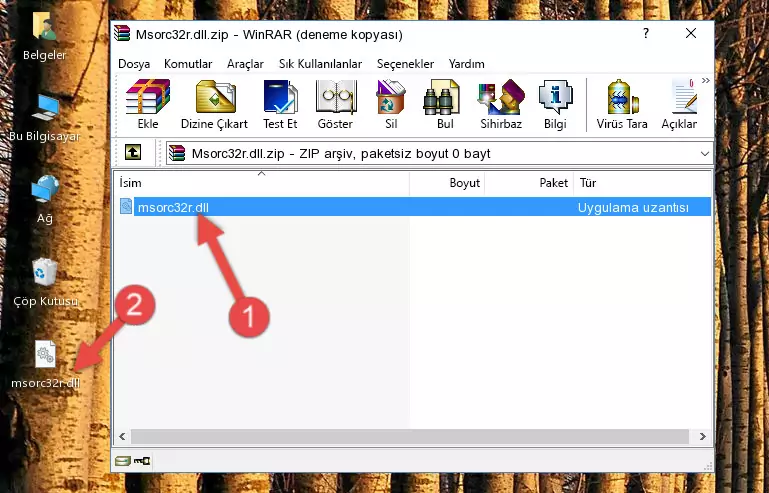769x493 pixels.
Task: Click the archive icon in the address bar
Action: (177, 154)
